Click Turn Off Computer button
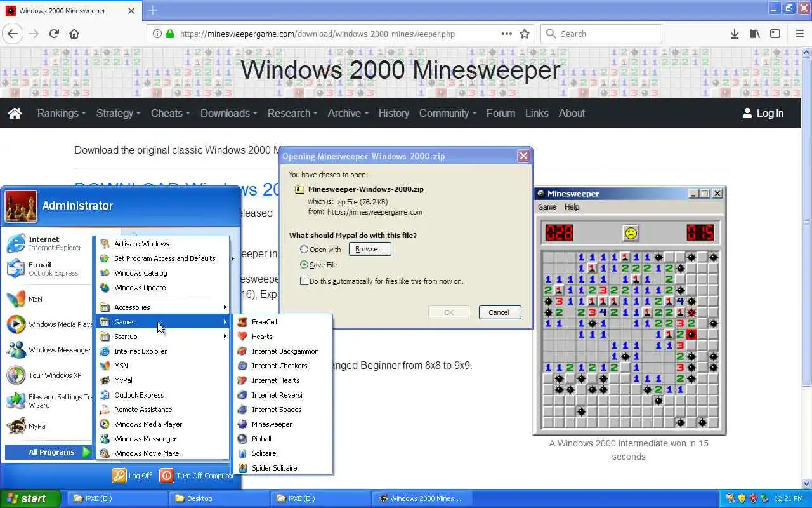 point(197,475)
